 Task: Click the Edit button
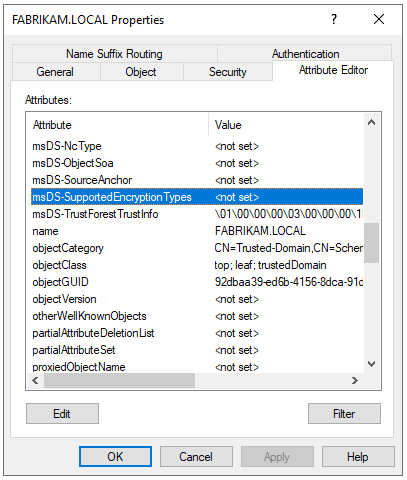pos(62,414)
